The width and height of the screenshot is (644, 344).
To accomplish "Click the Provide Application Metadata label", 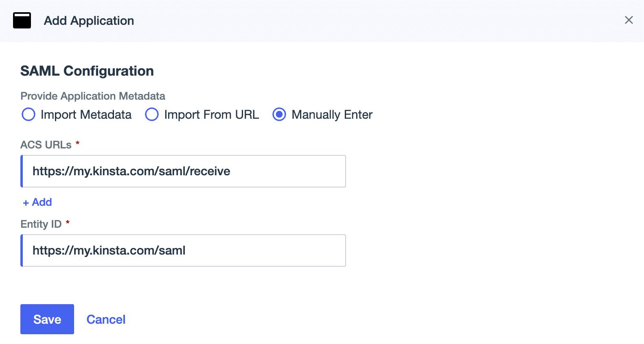I will pos(92,96).
